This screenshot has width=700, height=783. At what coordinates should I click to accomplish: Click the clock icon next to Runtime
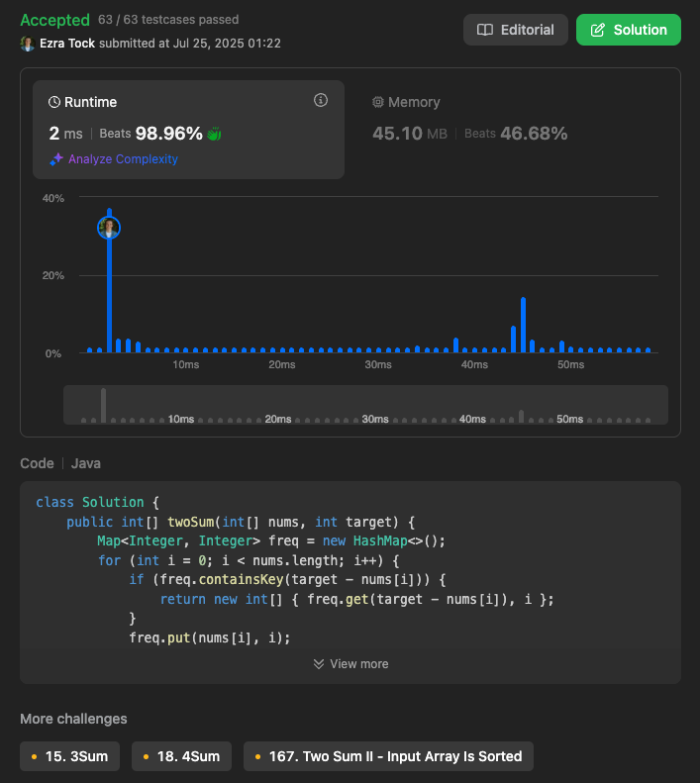(54, 102)
